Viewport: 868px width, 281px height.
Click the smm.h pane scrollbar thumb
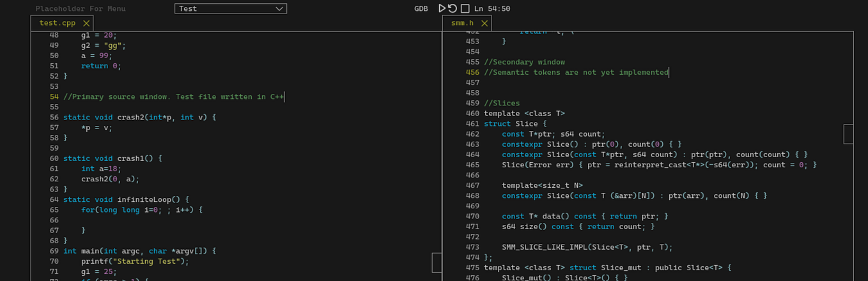tap(849, 134)
